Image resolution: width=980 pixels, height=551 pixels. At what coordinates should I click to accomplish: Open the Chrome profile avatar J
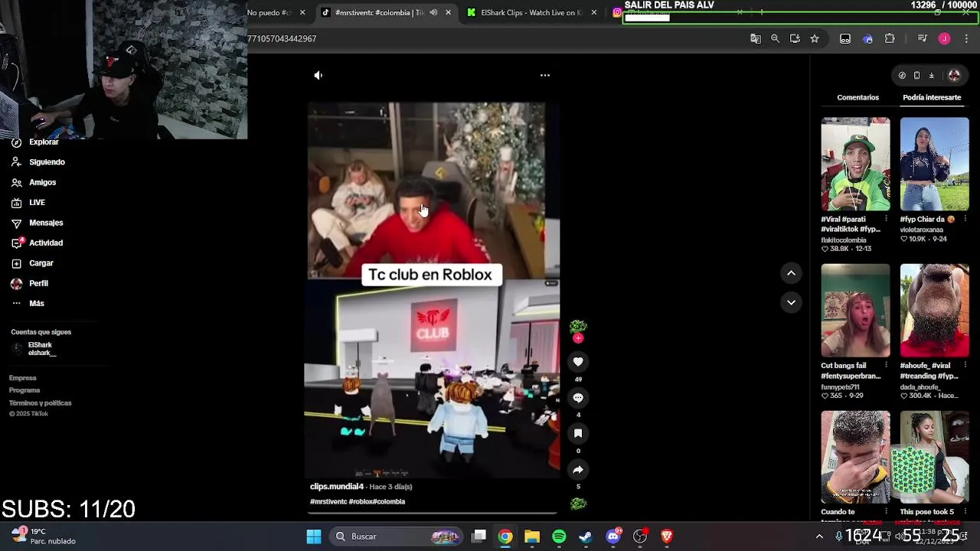[x=944, y=38]
